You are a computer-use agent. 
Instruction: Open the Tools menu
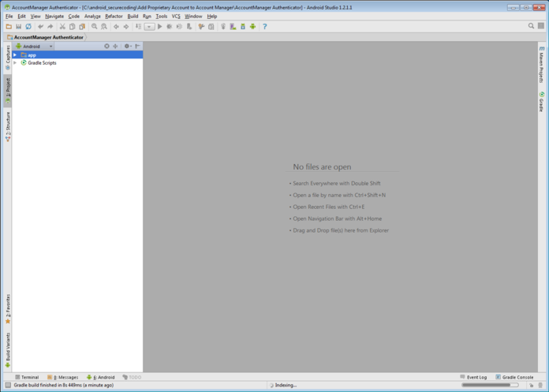point(162,17)
